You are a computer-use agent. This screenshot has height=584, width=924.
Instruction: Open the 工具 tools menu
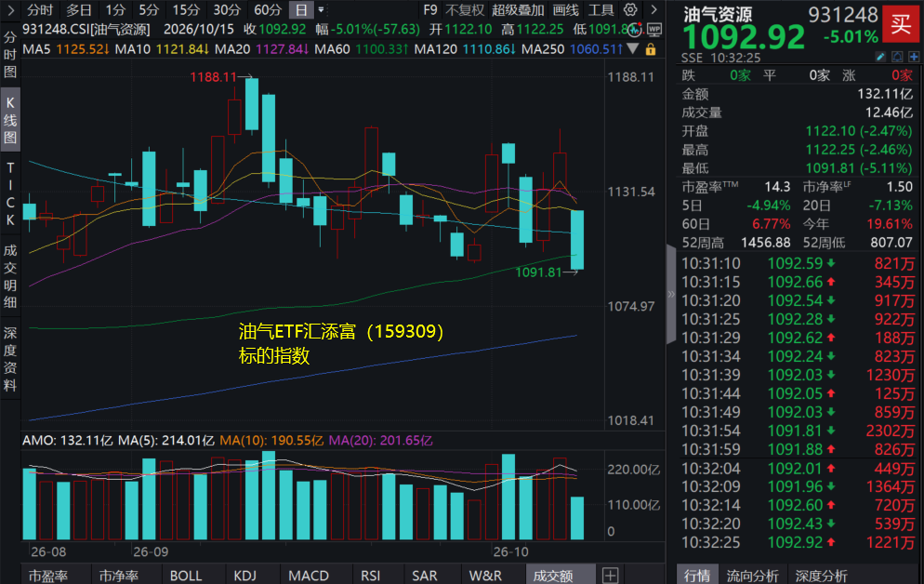tap(601, 10)
